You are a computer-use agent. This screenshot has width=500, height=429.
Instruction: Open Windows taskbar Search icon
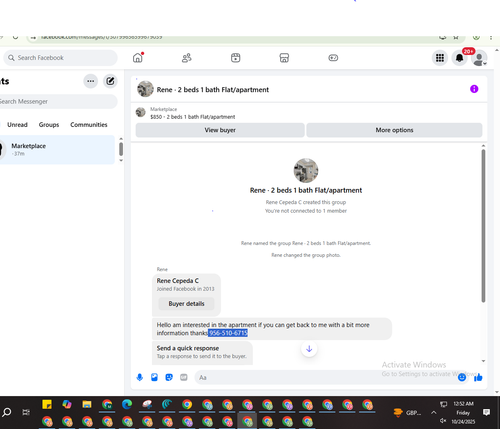pos(7,412)
